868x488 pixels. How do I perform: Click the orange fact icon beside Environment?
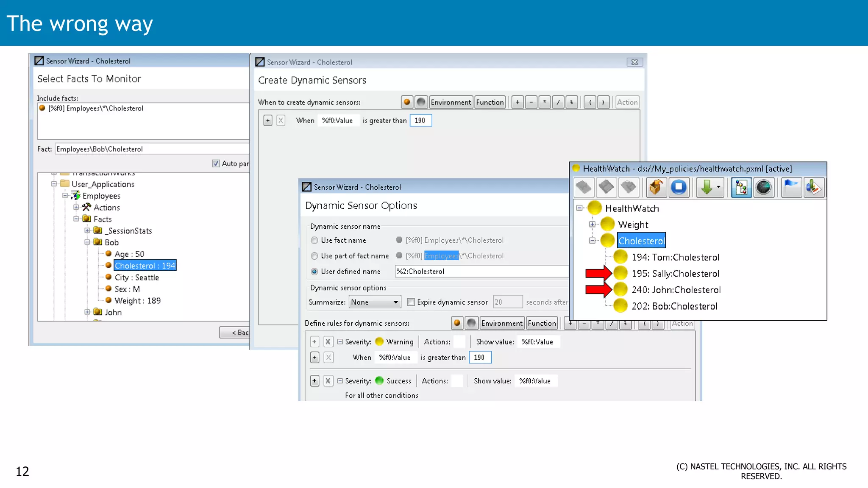point(407,102)
